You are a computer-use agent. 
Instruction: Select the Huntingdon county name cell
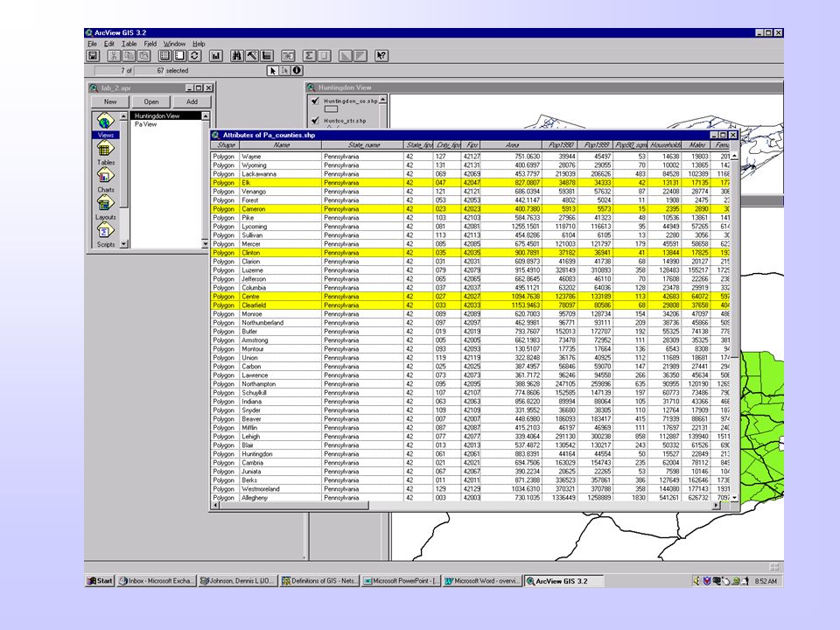[x=280, y=454]
